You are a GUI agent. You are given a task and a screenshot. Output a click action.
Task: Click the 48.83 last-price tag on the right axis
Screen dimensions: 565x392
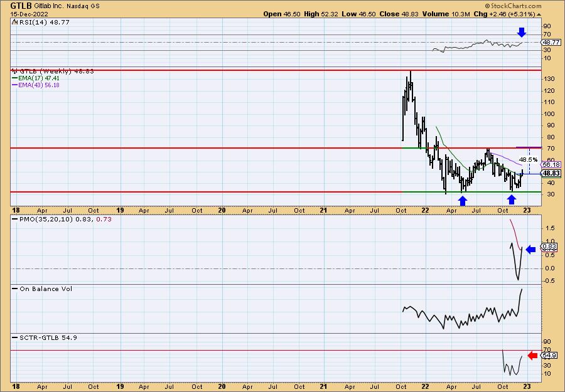pos(551,173)
